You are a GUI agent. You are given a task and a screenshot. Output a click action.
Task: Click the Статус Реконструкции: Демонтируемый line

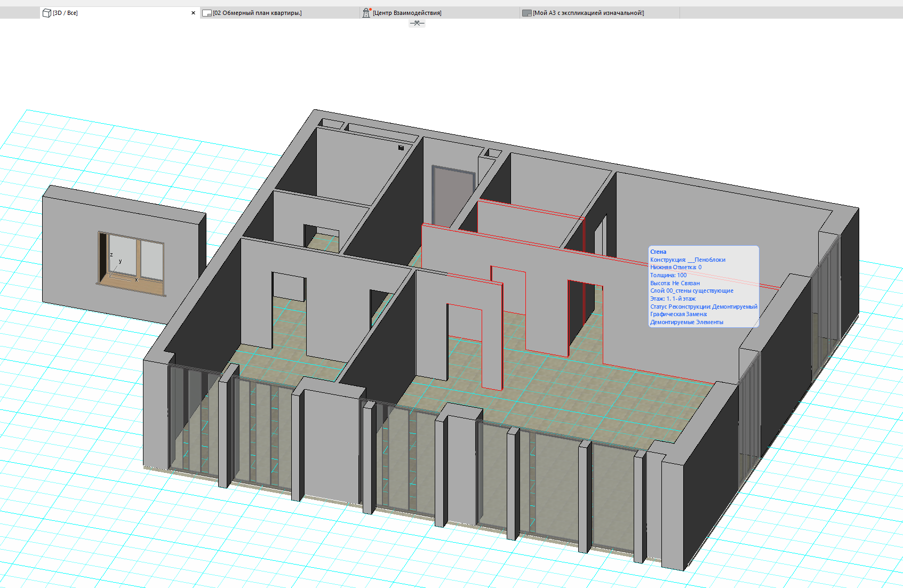click(704, 307)
